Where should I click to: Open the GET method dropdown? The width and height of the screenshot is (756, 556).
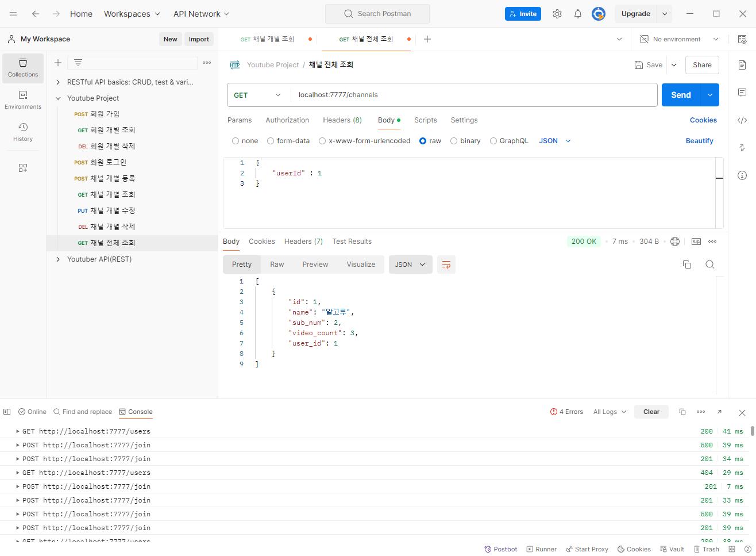coord(259,95)
